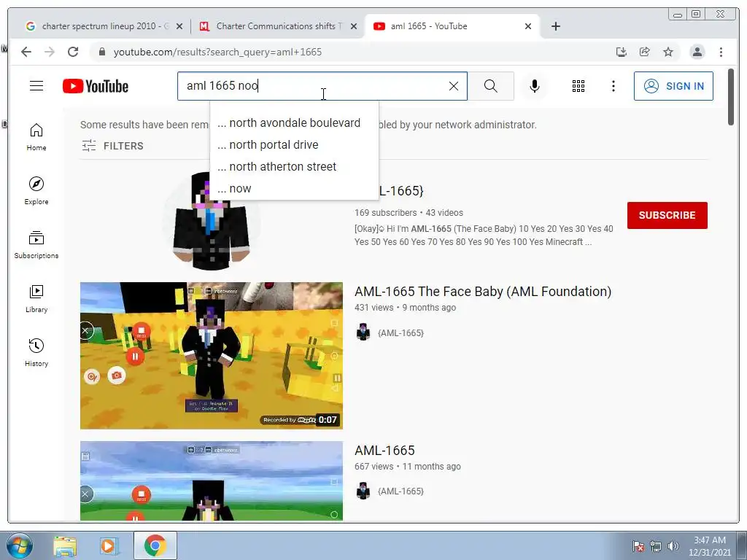This screenshot has width=747, height=560.
Task: Choose suggestion north atherton street
Action: (294, 167)
